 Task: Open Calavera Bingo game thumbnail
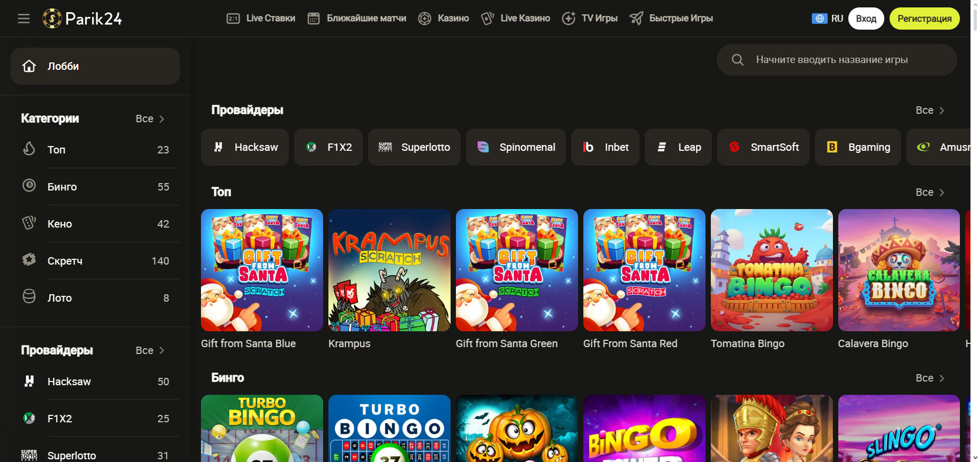(x=899, y=270)
